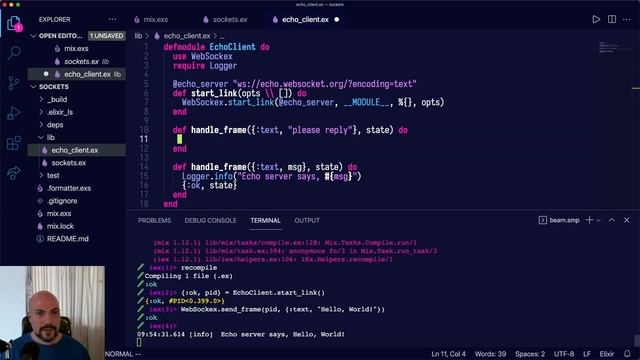Click the 1 UNSAVED badge

click(106, 36)
